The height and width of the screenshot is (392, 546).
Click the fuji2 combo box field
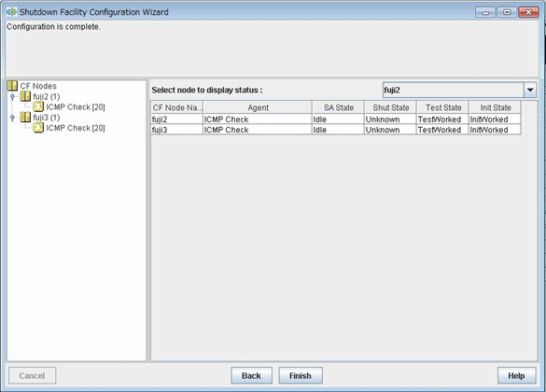454,90
